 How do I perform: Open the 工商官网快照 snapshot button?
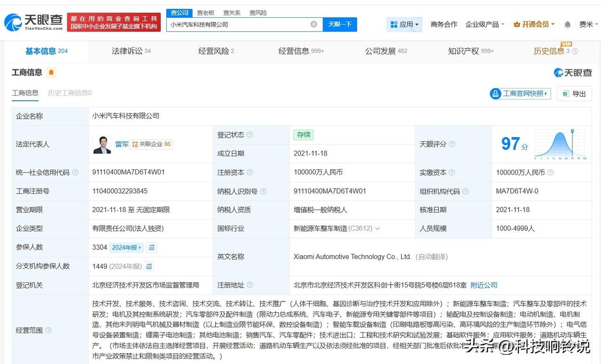[520, 93]
